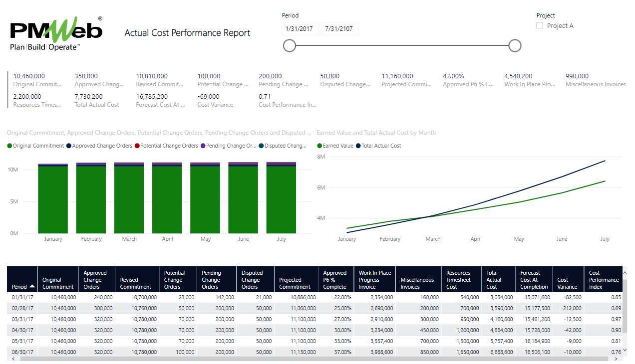Click the table's vertical scrollbar down arrow
Image resolution: width=635 pixels, height=364 pixels.
click(625, 351)
